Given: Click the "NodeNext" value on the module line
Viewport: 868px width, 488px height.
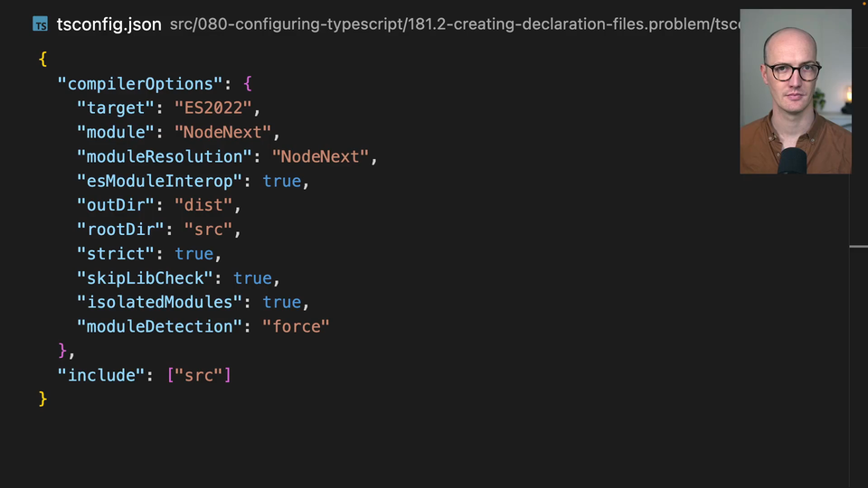Looking at the screenshot, I should pyautogui.click(x=227, y=133).
